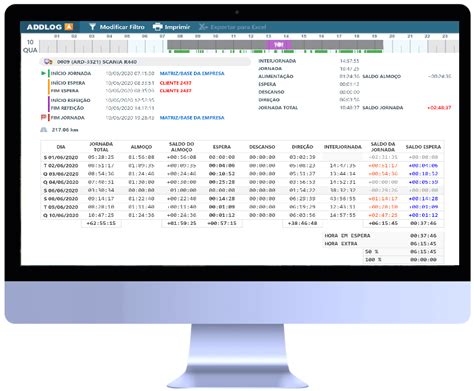Select row S 01/06/2020
Viewport: 474px width, 391px height.
tap(242, 157)
